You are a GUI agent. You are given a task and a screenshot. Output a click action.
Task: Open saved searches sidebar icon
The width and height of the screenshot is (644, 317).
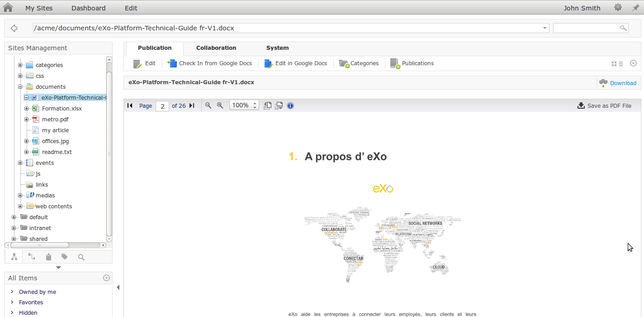coord(81,257)
